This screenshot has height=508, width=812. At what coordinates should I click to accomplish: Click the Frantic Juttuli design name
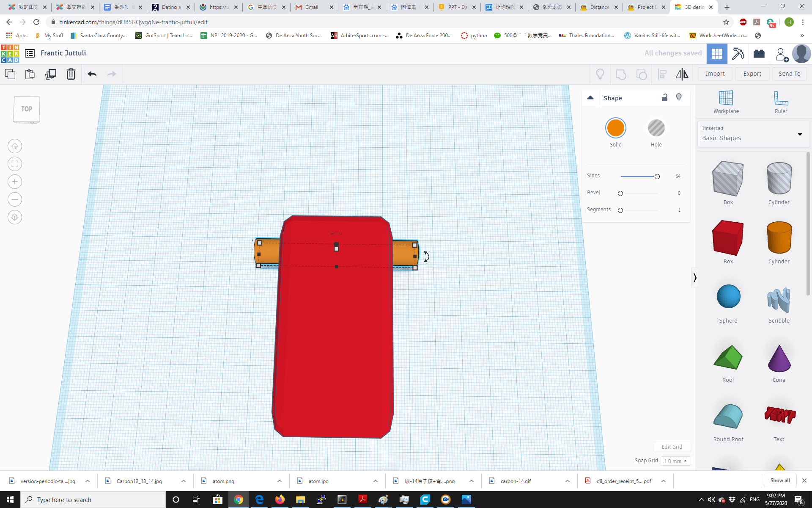pos(63,53)
